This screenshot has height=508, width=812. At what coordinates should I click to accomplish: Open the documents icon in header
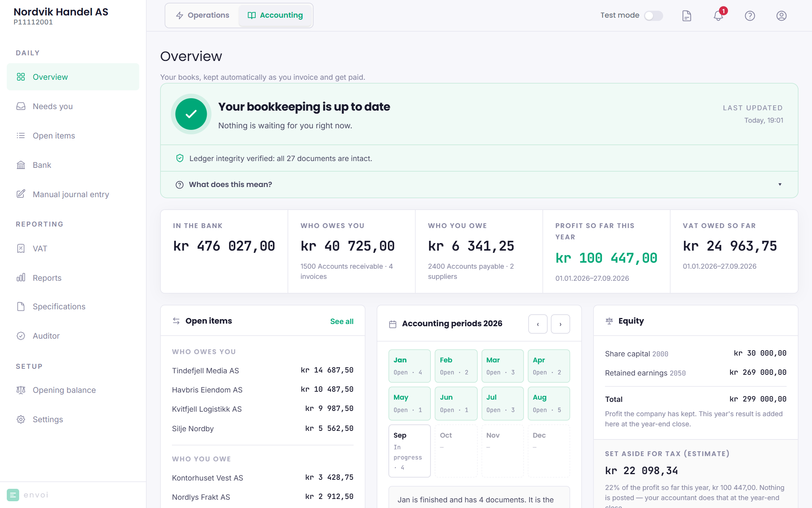click(x=686, y=15)
